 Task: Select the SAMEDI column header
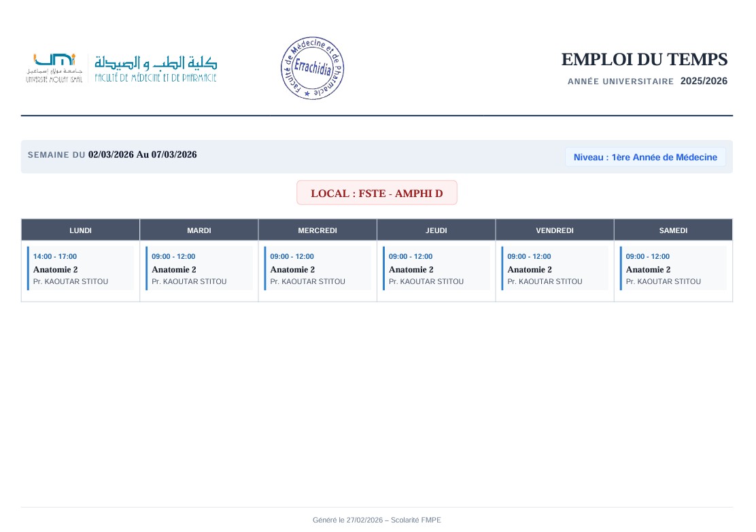point(673,230)
